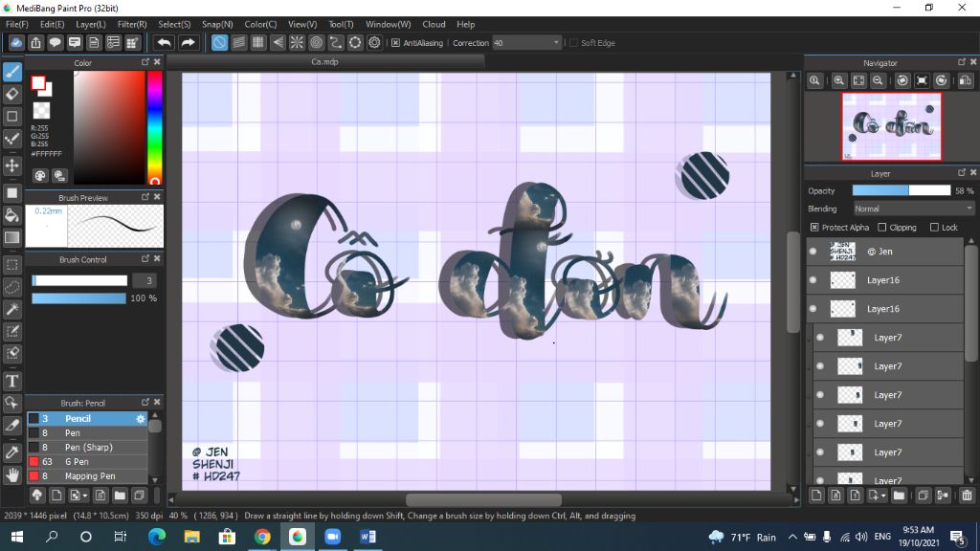Close the Navigator panel
This screenshot has height=551, width=980.
[973, 62]
